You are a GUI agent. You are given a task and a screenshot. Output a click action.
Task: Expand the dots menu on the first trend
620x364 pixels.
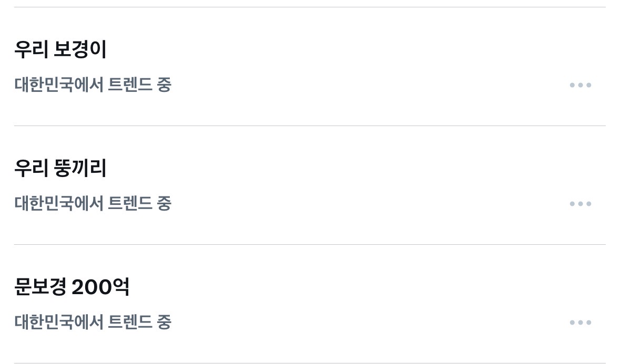(x=581, y=85)
